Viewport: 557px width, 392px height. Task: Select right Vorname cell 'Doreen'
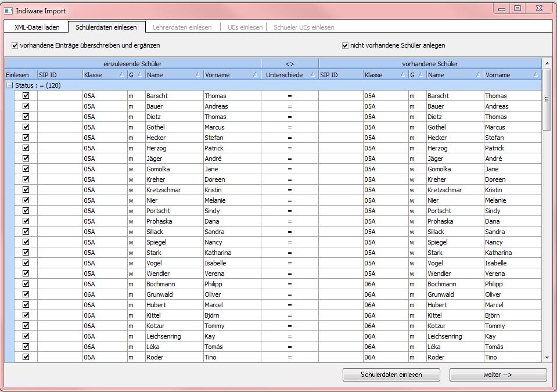click(x=513, y=179)
